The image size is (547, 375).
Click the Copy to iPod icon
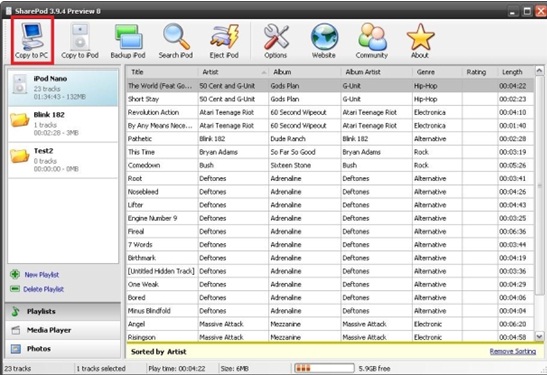(x=80, y=41)
